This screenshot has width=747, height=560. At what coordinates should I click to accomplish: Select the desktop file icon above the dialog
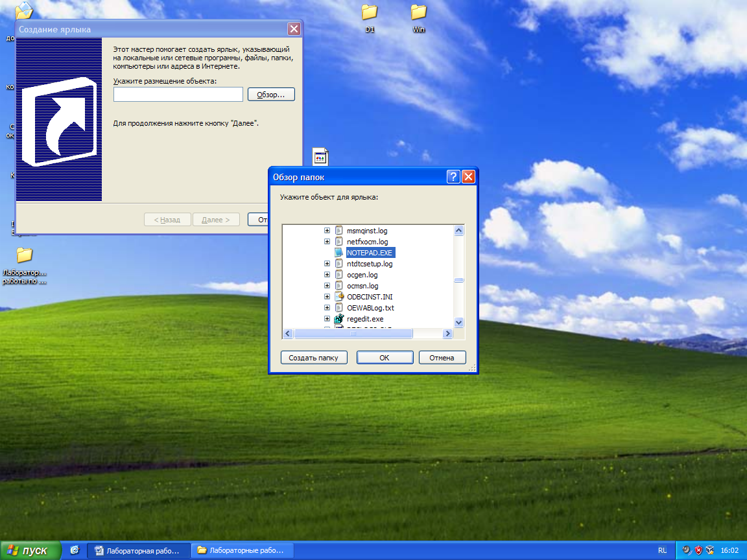(320, 156)
